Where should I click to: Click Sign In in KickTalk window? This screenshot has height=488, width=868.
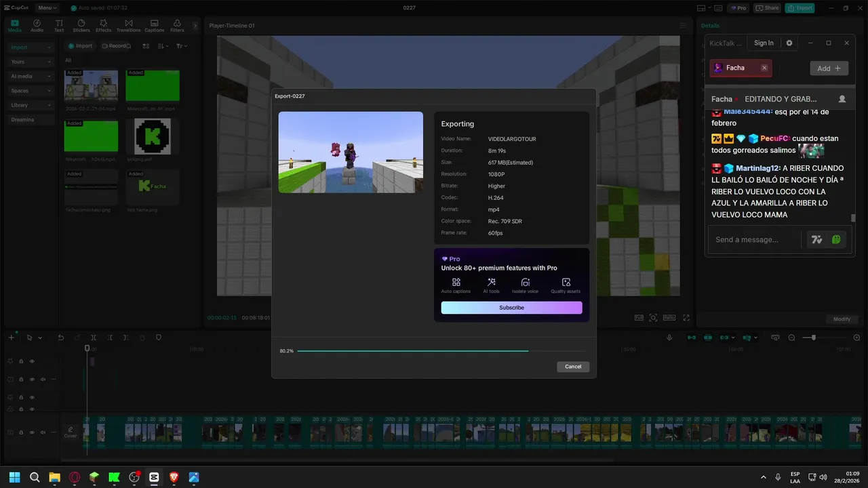[764, 43]
